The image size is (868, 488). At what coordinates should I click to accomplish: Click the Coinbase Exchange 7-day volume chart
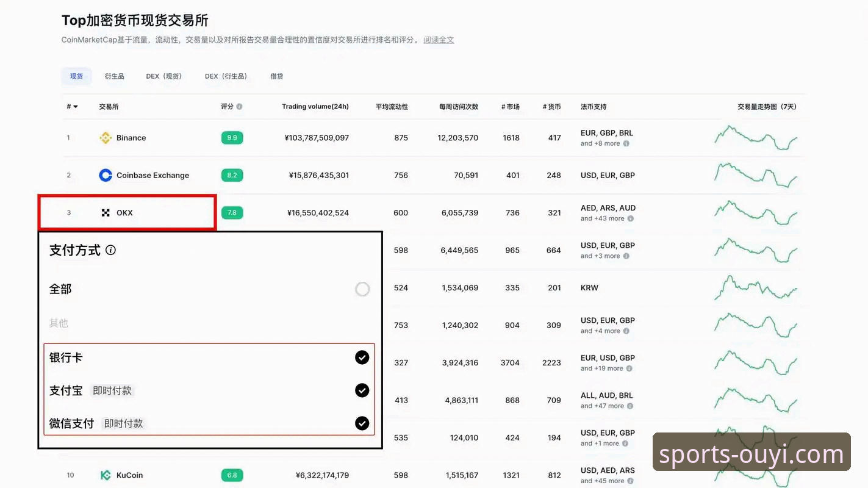756,175
